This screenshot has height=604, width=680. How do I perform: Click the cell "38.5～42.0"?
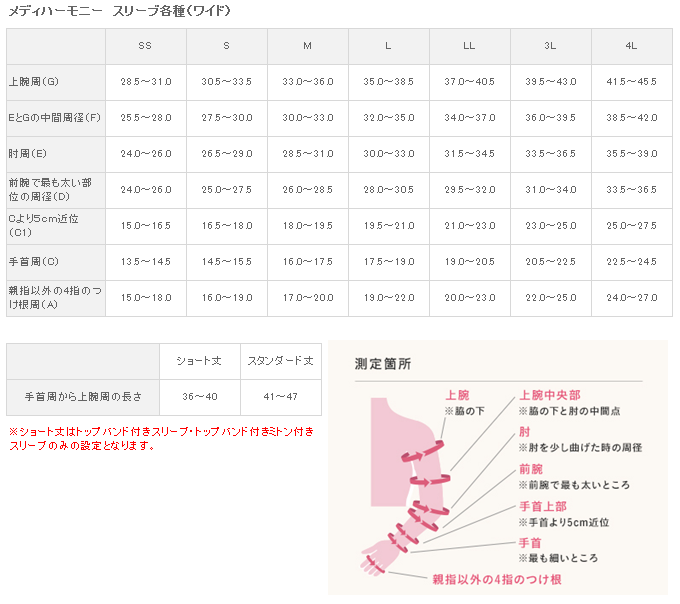(632, 118)
